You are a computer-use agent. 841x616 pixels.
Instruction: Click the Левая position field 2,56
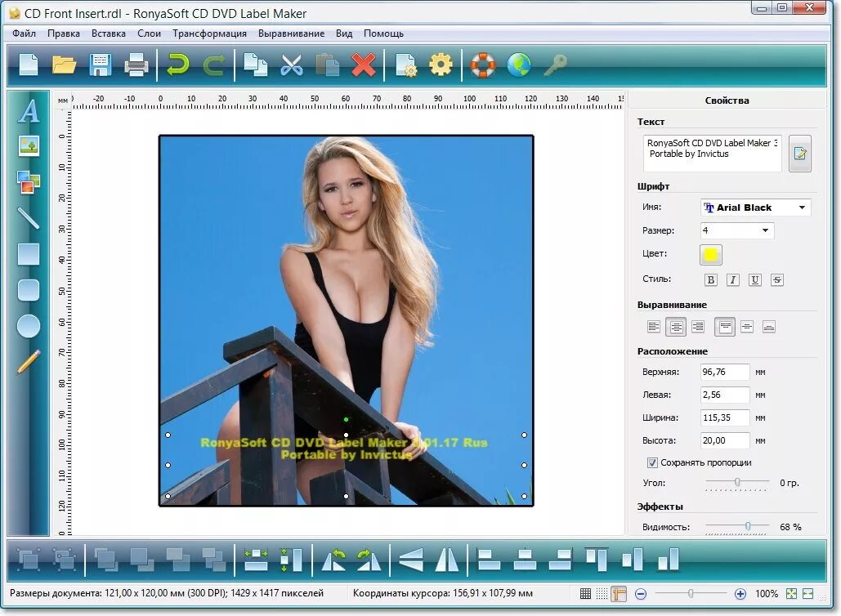(x=725, y=395)
